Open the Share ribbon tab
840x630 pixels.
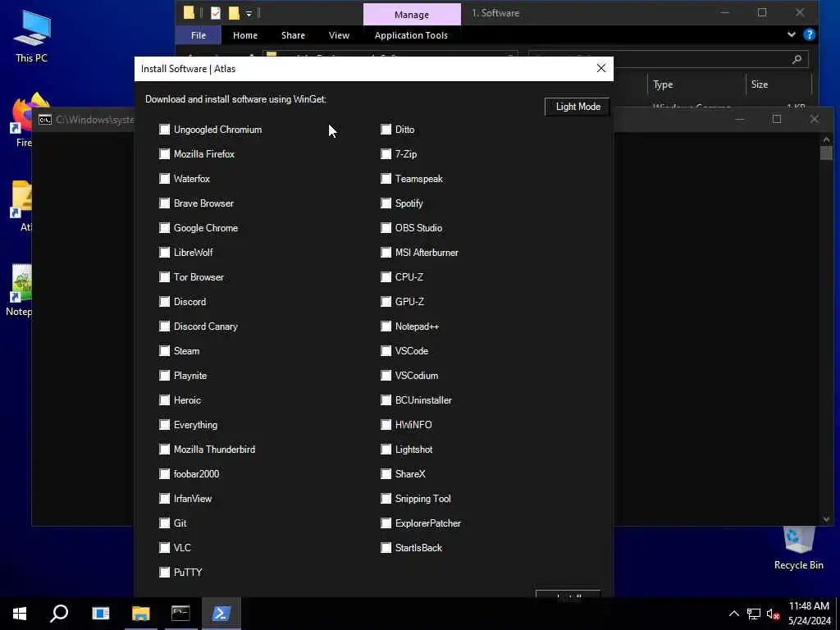[293, 35]
